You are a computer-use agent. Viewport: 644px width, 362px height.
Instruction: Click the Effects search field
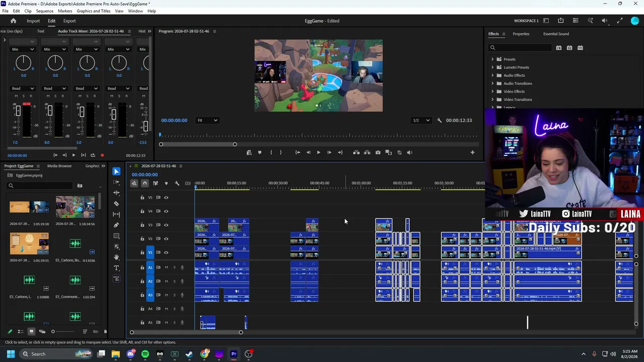point(520,48)
